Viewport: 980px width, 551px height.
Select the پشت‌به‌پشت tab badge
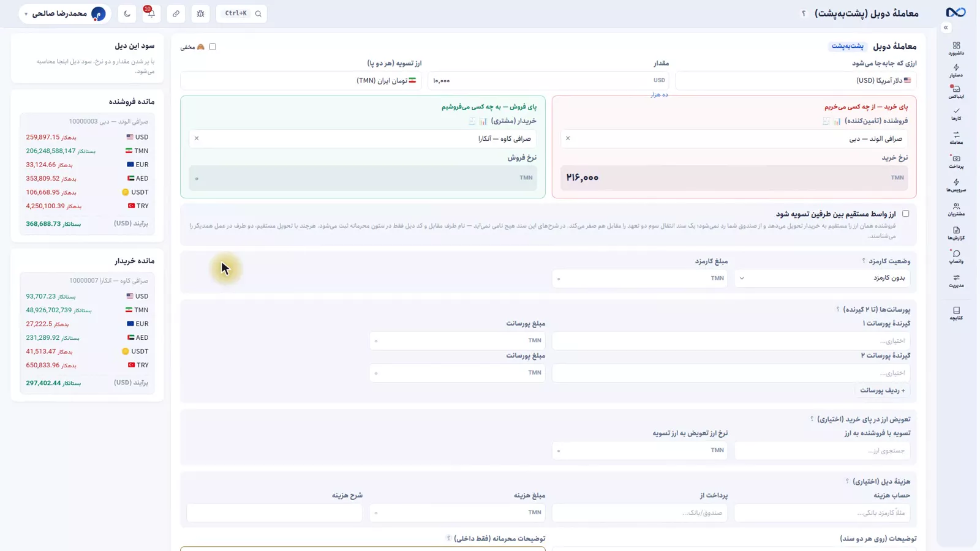pos(848,47)
